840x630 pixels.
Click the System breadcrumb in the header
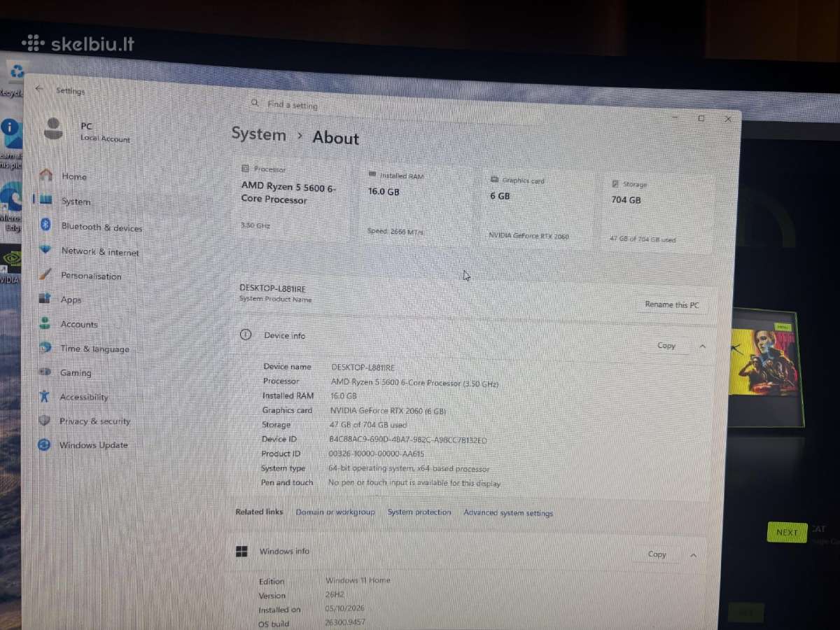point(258,134)
